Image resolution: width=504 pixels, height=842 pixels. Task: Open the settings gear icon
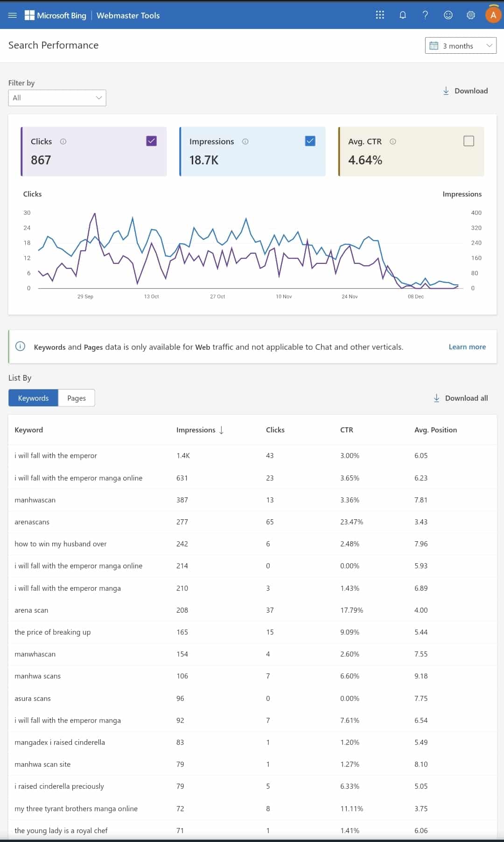[x=470, y=15]
